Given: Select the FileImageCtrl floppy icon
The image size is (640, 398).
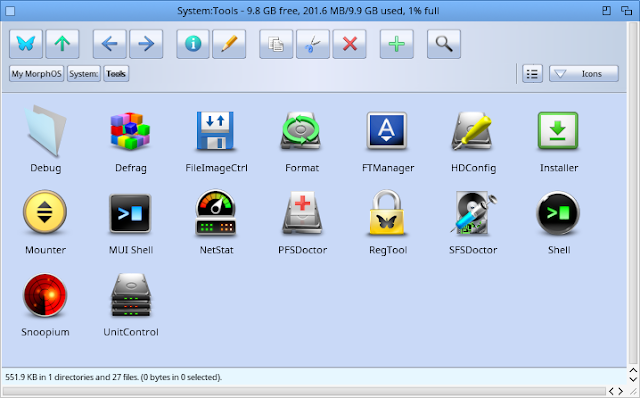Looking at the screenshot, I should tap(216, 131).
